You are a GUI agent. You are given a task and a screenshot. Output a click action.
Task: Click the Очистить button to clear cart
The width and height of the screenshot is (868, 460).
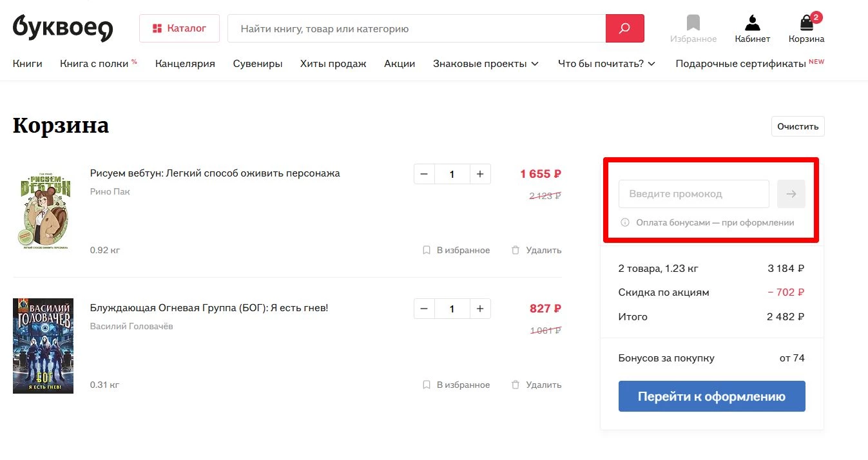(797, 126)
